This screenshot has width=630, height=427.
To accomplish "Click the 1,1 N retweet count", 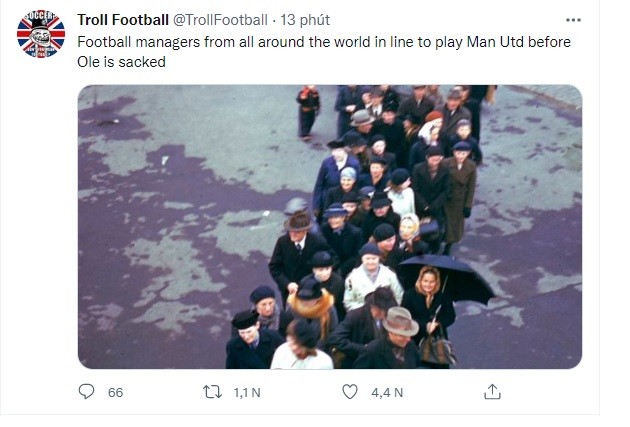I will point(246,393).
